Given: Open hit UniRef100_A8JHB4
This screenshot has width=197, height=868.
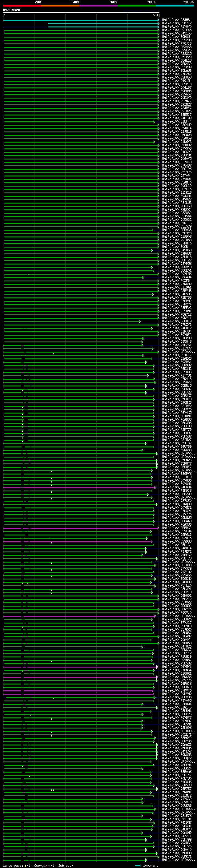Looking at the screenshot, I should click(176, 20).
